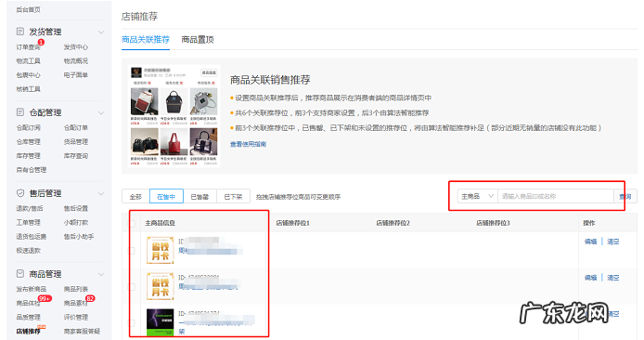This screenshot has height=340, width=644.
Task: Tick the checkbox for the lightning-image product row
Action: tap(132, 322)
